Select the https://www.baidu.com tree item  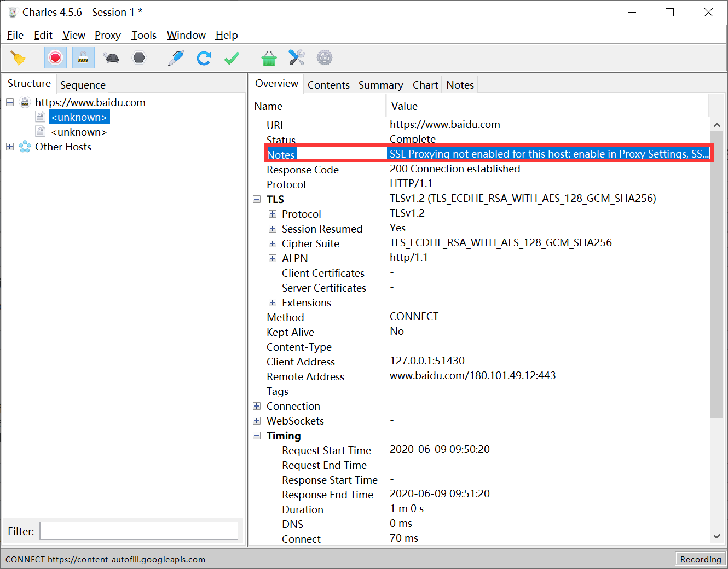click(90, 102)
